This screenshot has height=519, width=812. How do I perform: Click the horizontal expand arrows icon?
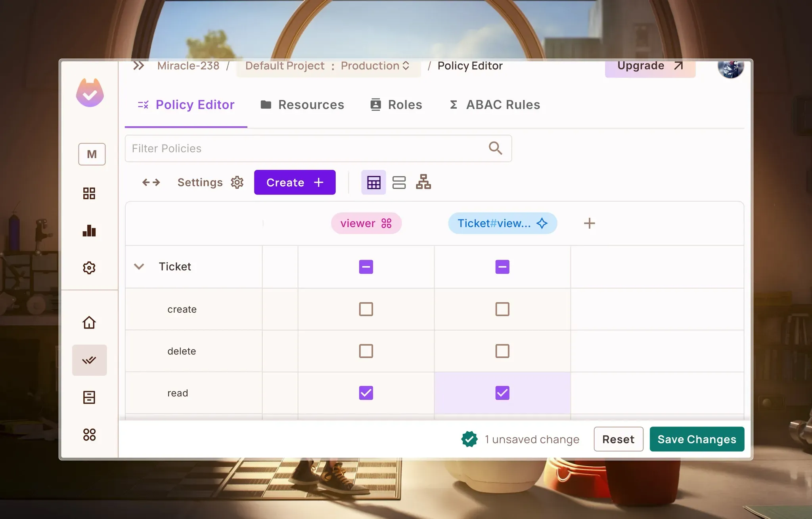[x=151, y=183]
